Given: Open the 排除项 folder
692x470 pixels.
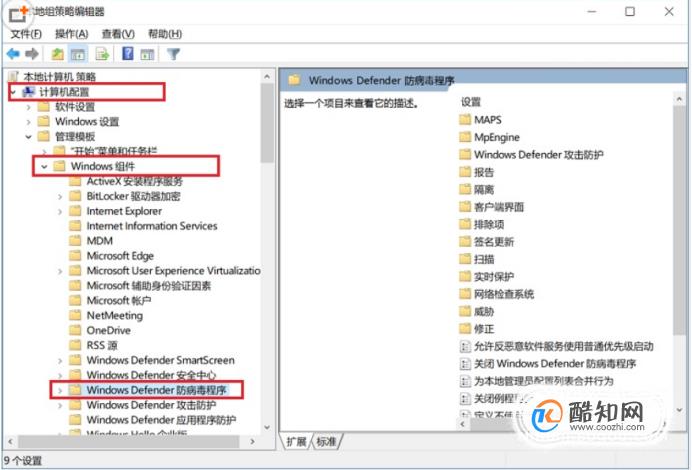Looking at the screenshot, I should pos(489,225).
